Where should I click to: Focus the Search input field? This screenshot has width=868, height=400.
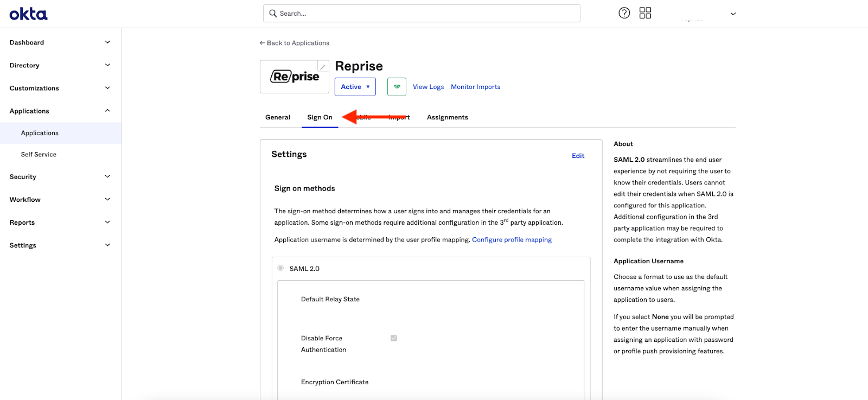click(422, 14)
